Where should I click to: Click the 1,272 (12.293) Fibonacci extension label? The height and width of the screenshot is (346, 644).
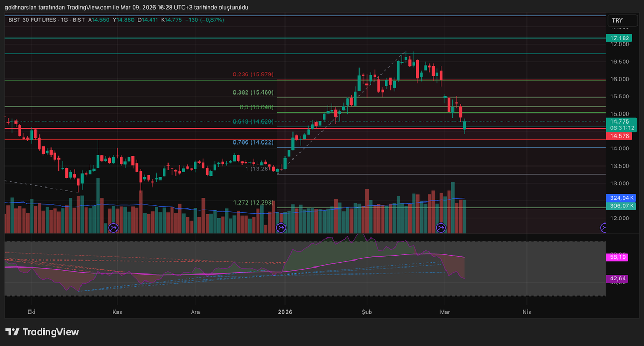coord(252,204)
